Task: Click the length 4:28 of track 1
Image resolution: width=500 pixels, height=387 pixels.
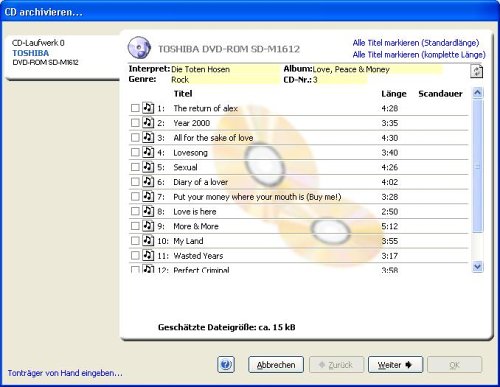Action: (x=390, y=108)
